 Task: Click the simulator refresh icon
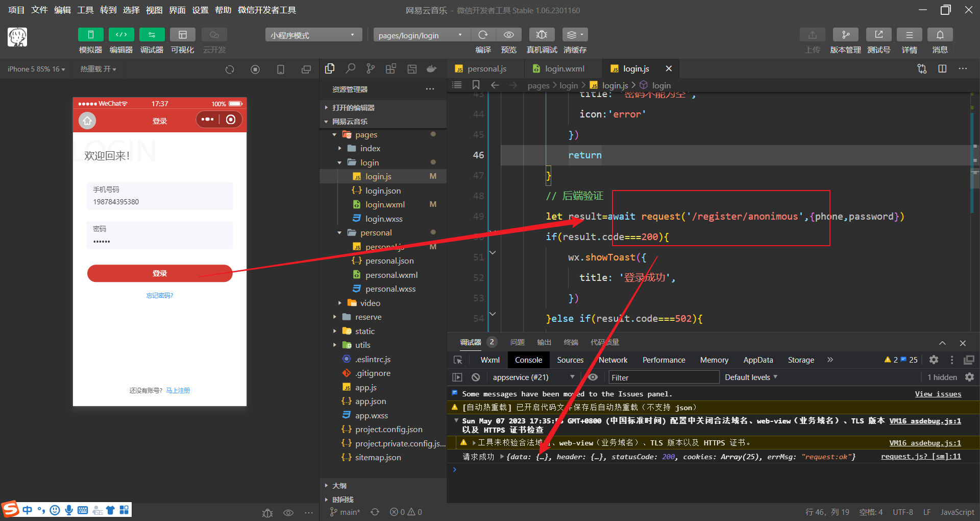click(230, 69)
